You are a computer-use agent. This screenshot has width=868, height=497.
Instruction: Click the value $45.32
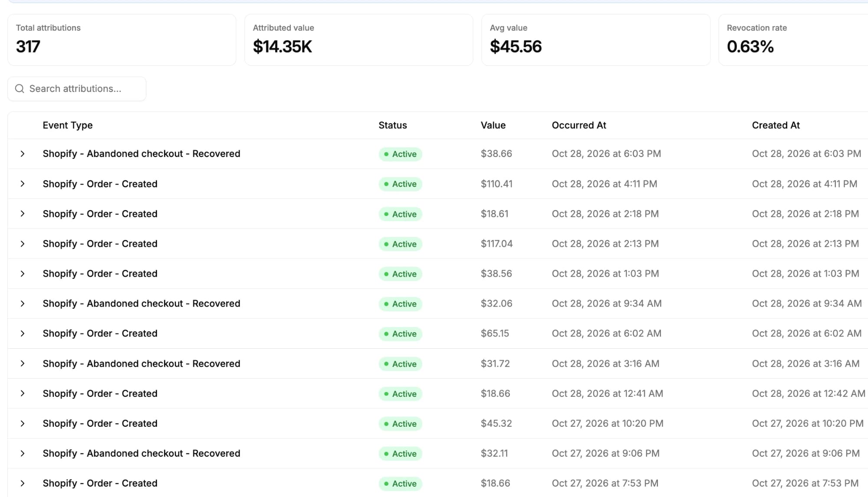pyautogui.click(x=496, y=423)
